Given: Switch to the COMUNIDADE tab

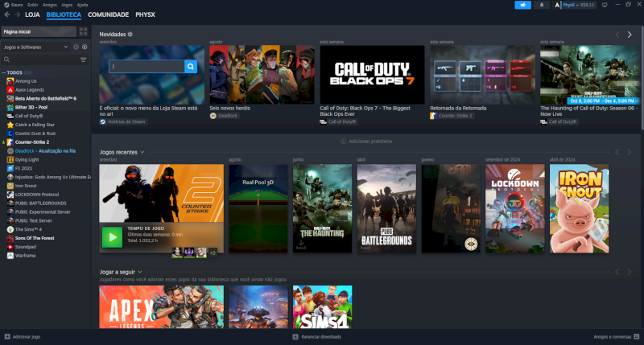Looking at the screenshot, I should (x=109, y=14).
